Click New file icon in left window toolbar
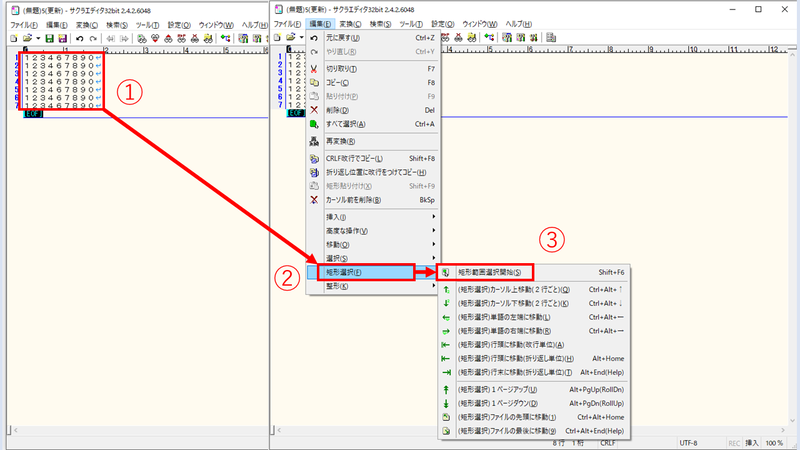The width and height of the screenshot is (800, 450). (x=14, y=38)
